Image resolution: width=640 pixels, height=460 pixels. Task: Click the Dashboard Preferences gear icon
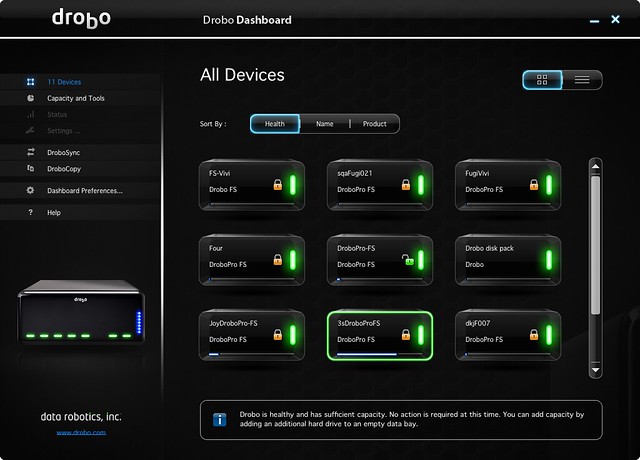tap(30, 190)
